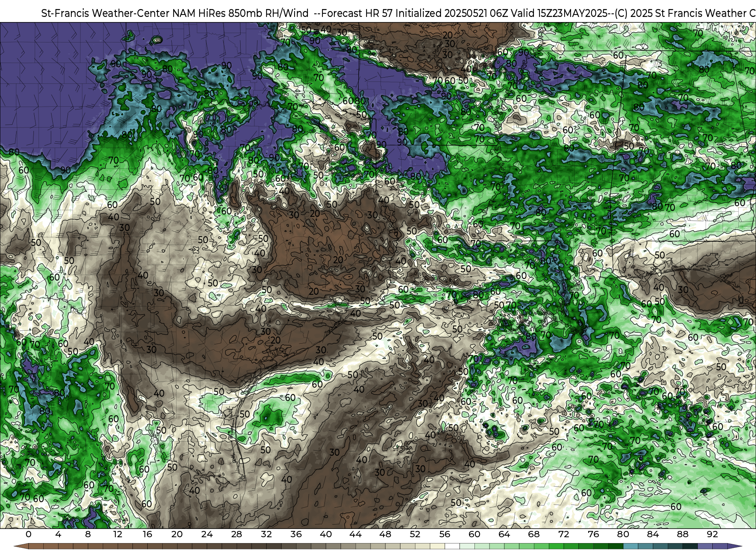Click the colorbar label "92"
The image size is (756, 551).
click(712, 534)
